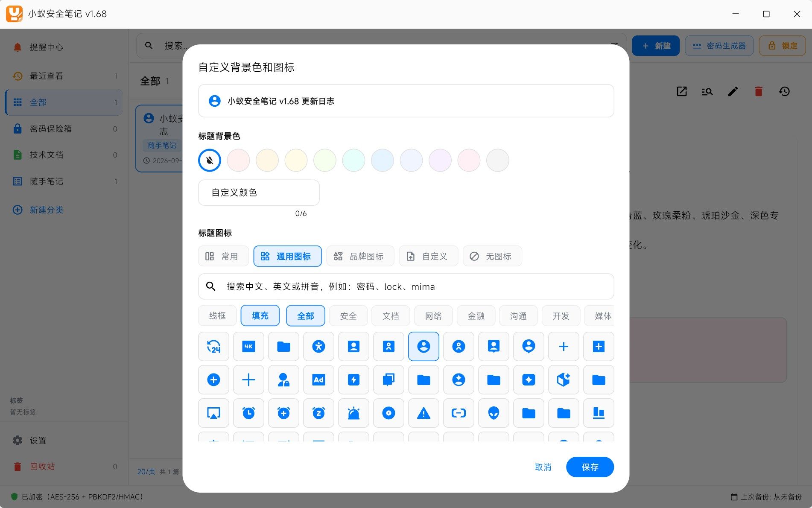Filter icons by 安全 category

point(348,316)
